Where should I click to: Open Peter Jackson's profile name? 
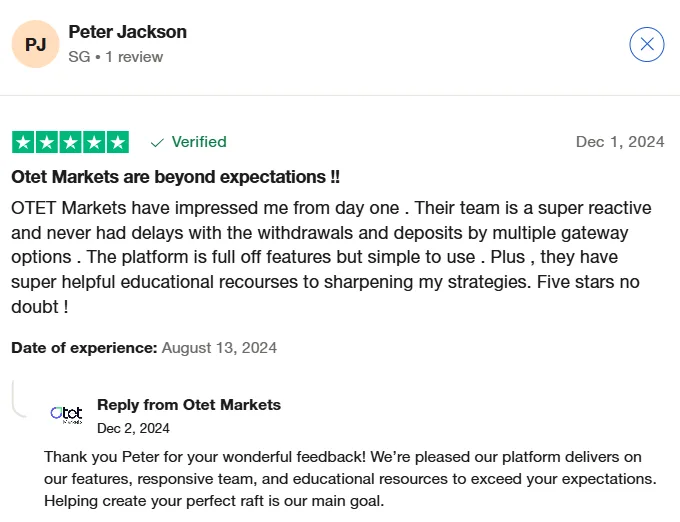127,32
